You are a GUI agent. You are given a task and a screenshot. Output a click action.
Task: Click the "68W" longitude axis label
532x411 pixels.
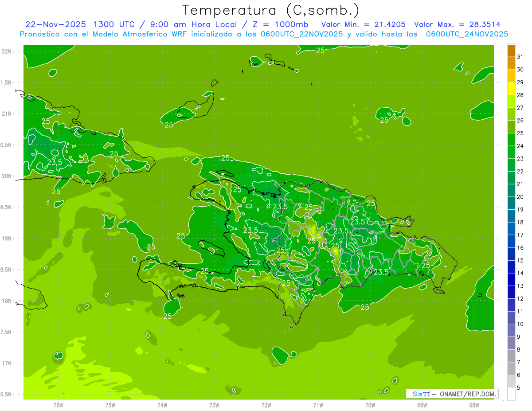click(474, 405)
